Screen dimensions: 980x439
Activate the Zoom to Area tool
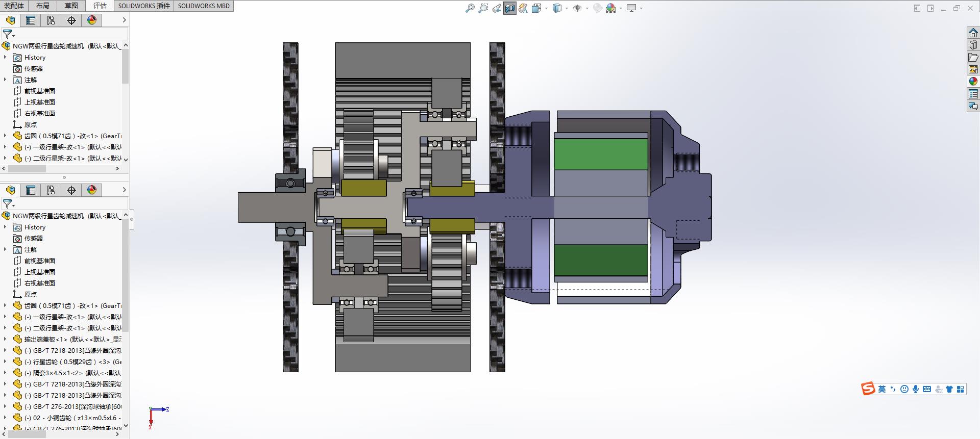pos(483,8)
